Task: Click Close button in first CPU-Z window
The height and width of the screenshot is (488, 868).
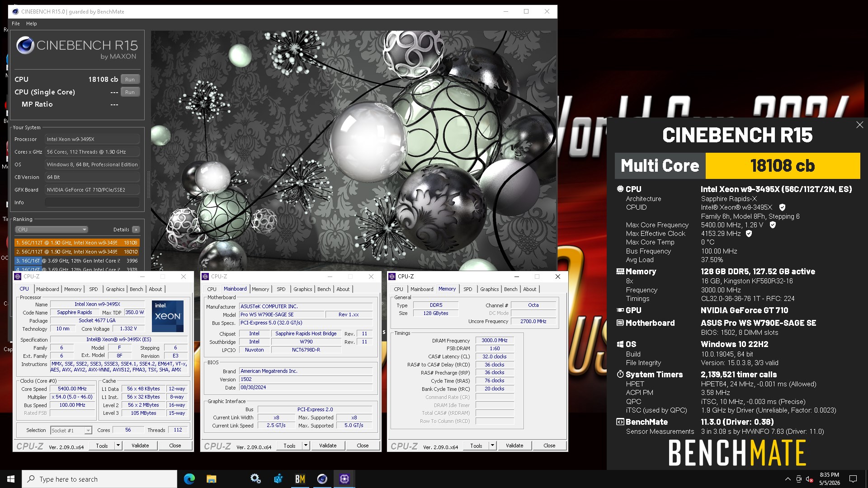Action: [175, 446]
